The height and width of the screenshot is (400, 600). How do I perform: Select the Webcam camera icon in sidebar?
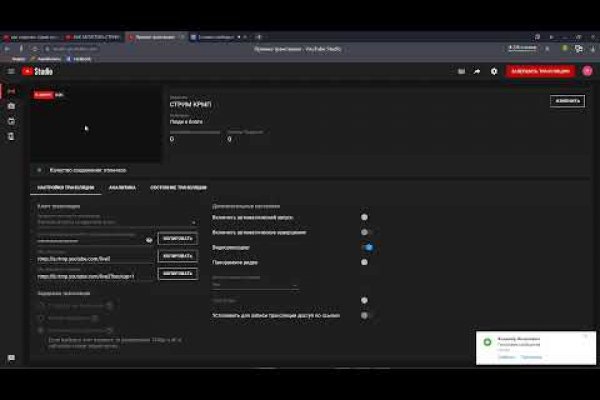coord(11,106)
